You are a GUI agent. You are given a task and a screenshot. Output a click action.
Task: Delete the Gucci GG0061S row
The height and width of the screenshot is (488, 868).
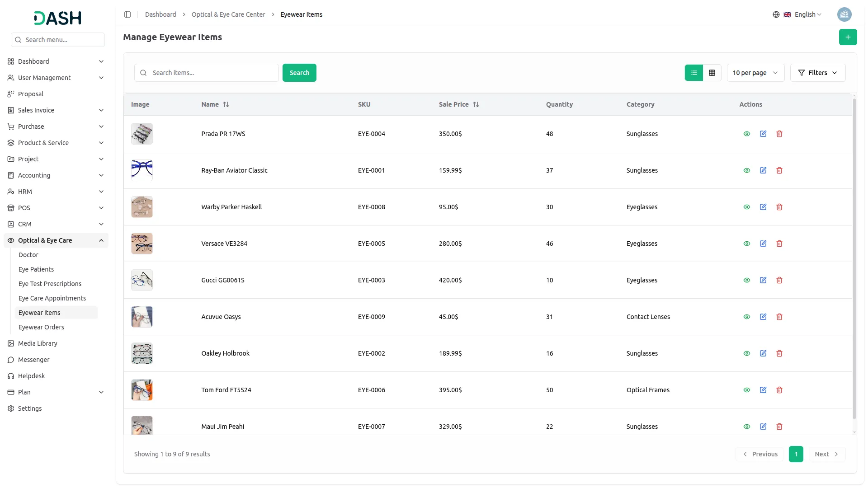(779, 280)
